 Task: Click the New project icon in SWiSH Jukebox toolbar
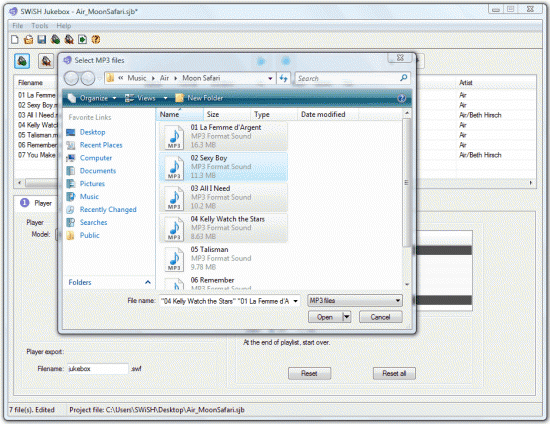coord(14,40)
